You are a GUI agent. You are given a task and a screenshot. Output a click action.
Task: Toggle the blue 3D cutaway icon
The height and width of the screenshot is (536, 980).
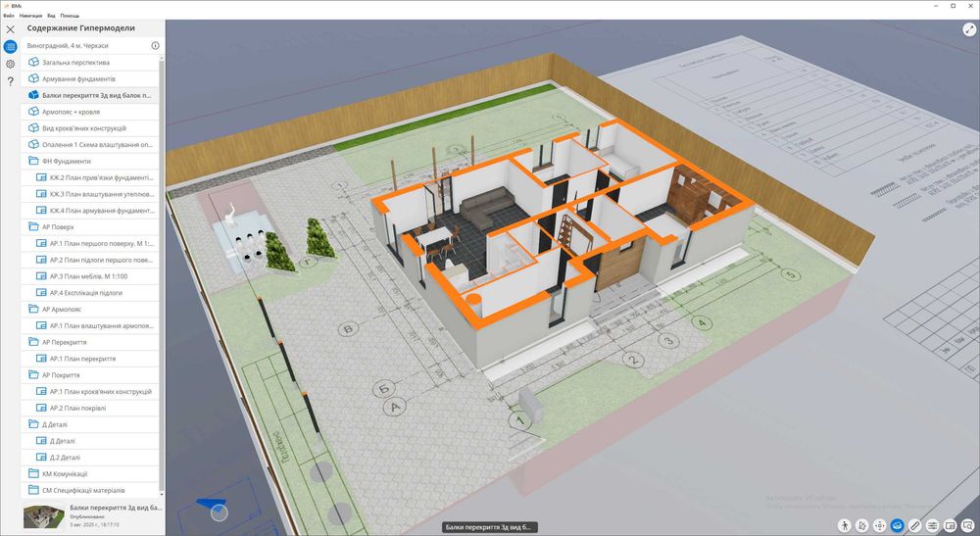[x=898, y=526]
